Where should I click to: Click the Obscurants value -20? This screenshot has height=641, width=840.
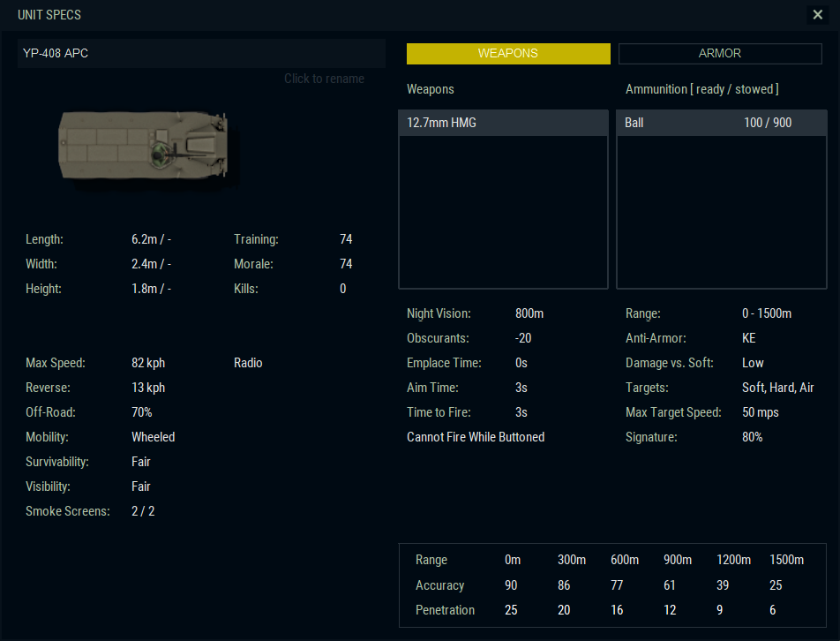tap(523, 338)
